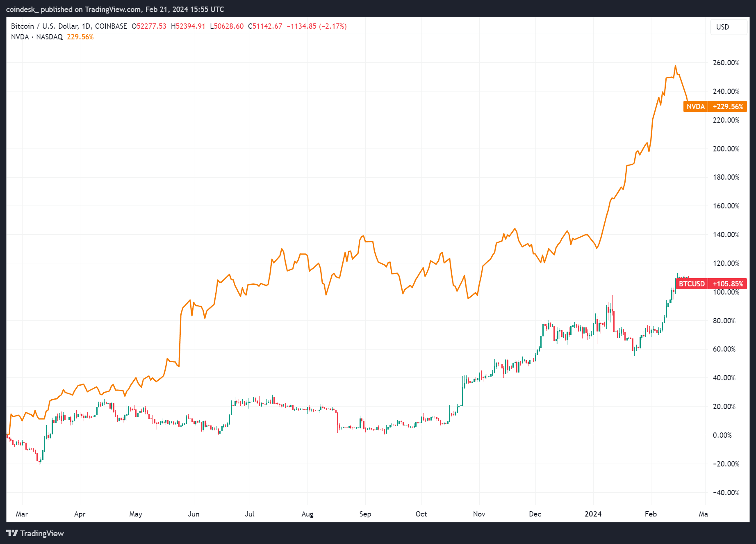Viewport: 756px width, 544px height.
Task: Click the Nov time axis label
Action: pos(479,514)
